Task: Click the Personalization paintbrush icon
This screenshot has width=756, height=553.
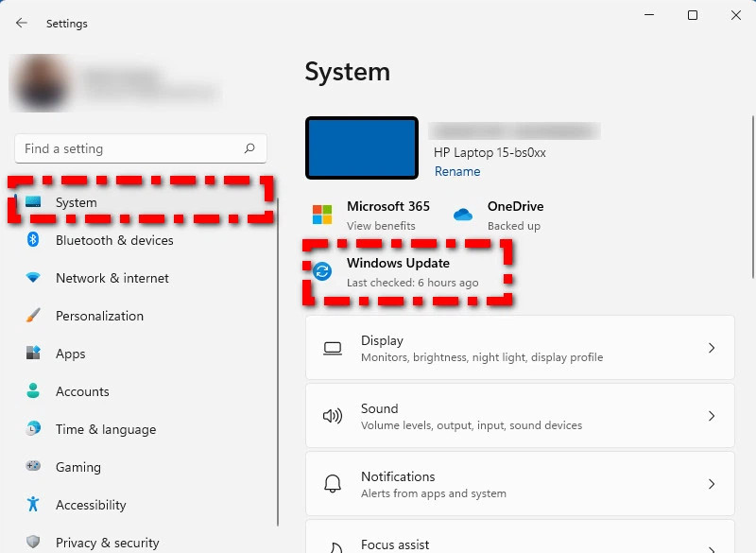Action: pos(33,316)
